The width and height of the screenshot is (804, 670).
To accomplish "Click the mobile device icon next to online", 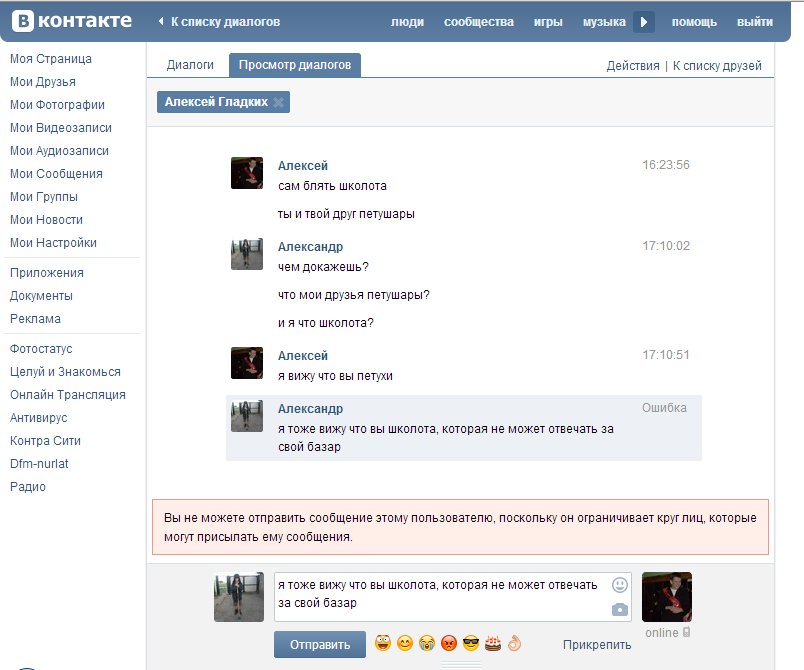I will pos(686,632).
